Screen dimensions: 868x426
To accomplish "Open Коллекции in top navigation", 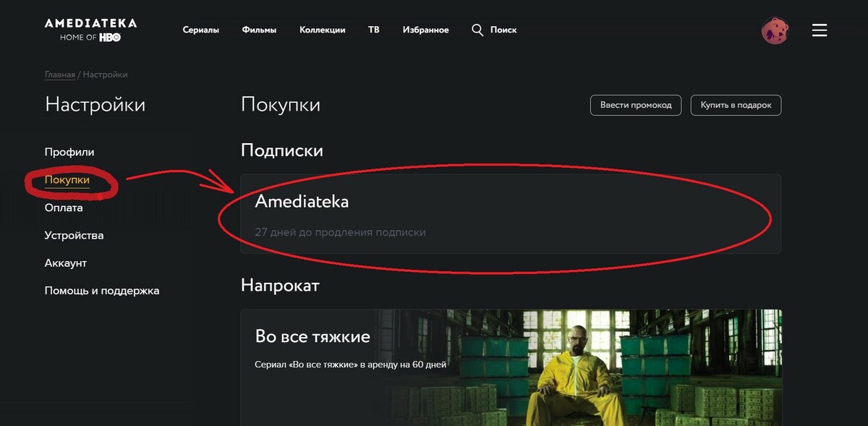I will pyautogui.click(x=322, y=30).
